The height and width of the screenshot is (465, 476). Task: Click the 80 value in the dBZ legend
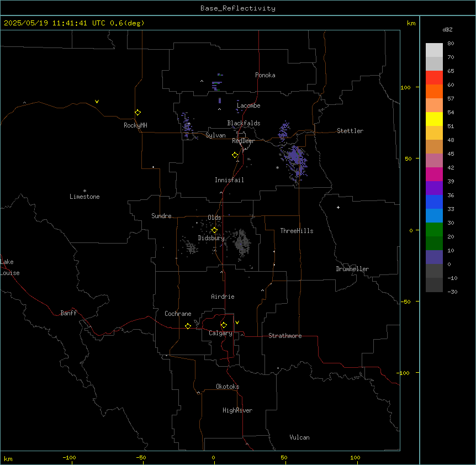point(451,44)
